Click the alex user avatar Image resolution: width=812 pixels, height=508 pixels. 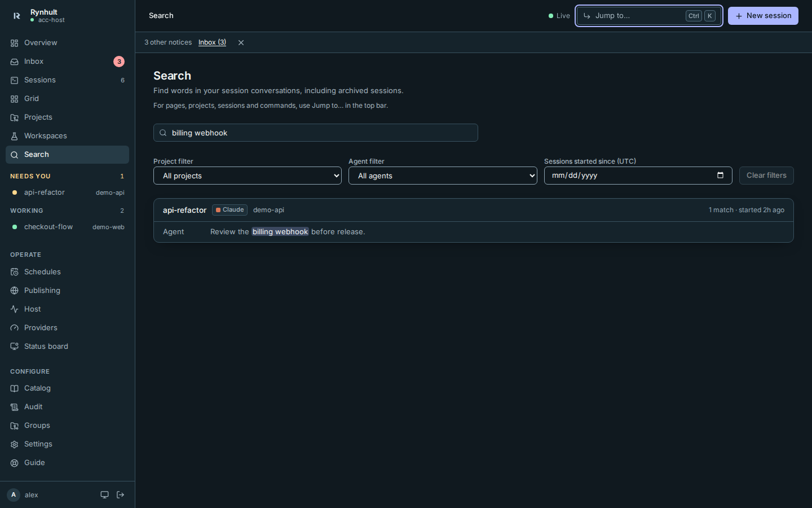(14, 495)
